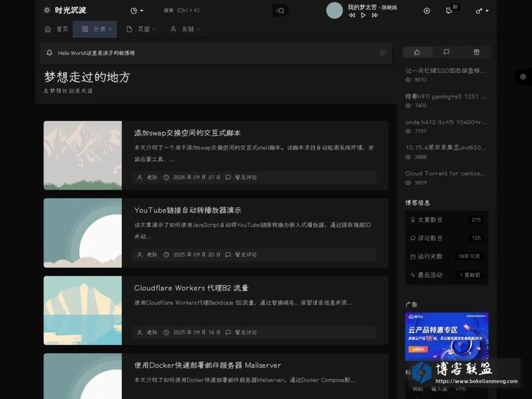Click the sunrise thumbnail of Cloudflare article
The height and width of the screenshot is (399, 532).
point(82,310)
